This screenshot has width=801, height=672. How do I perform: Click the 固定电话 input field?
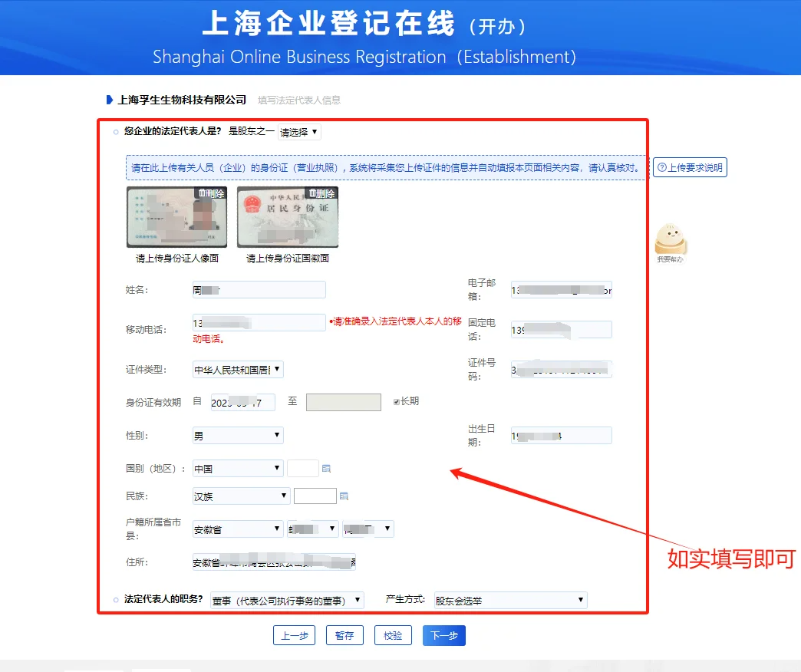[x=562, y=330]
